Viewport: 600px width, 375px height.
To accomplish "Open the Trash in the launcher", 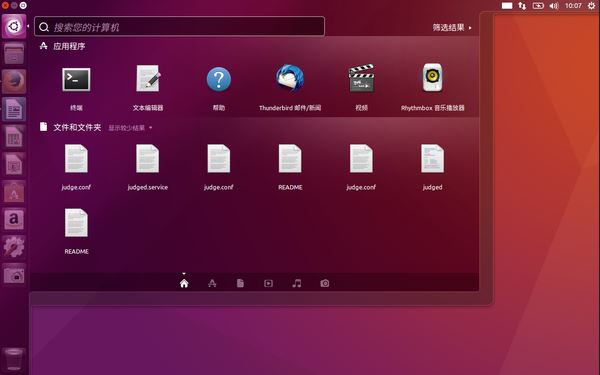I will pyautogui.click(x=14, y=359).
